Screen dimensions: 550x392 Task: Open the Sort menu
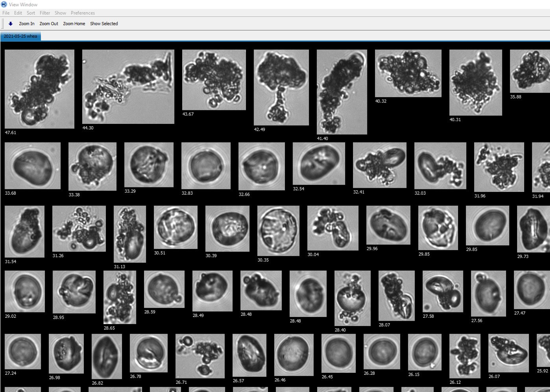click(x=31, y=13)
